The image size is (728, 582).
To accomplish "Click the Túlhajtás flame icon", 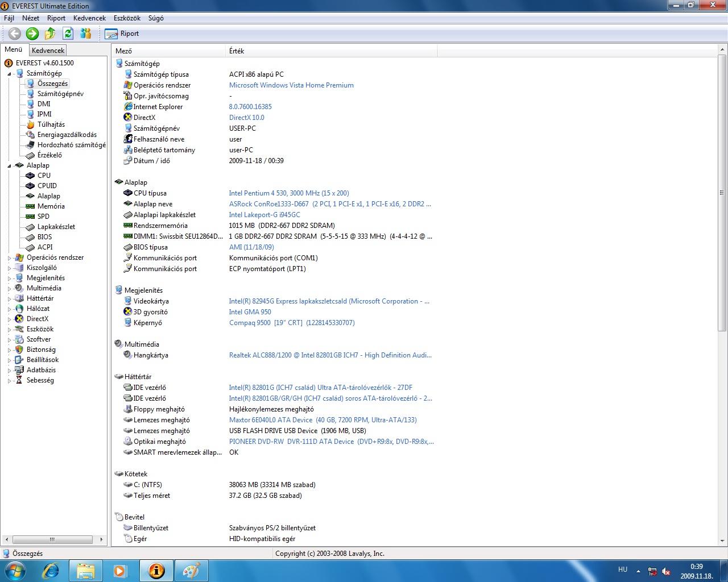I will [30, 124].
